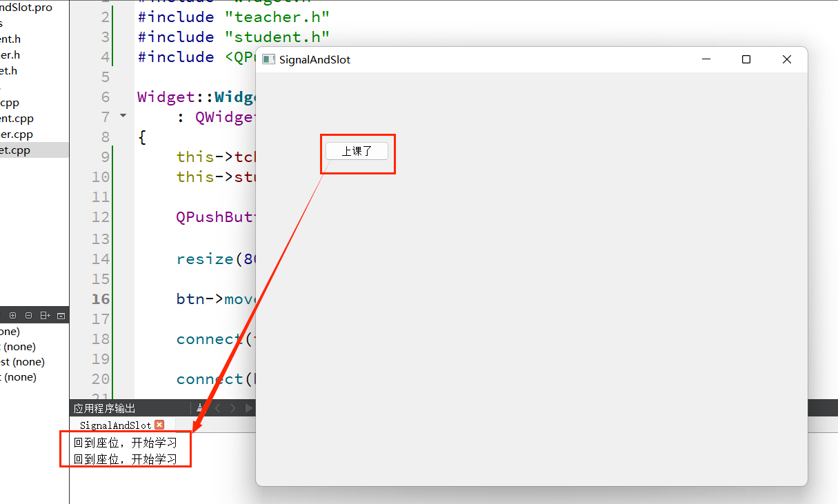Select the row ending in 'st (none)'
838x504 pixels.
pyautogui.click(x=22, y=361)
